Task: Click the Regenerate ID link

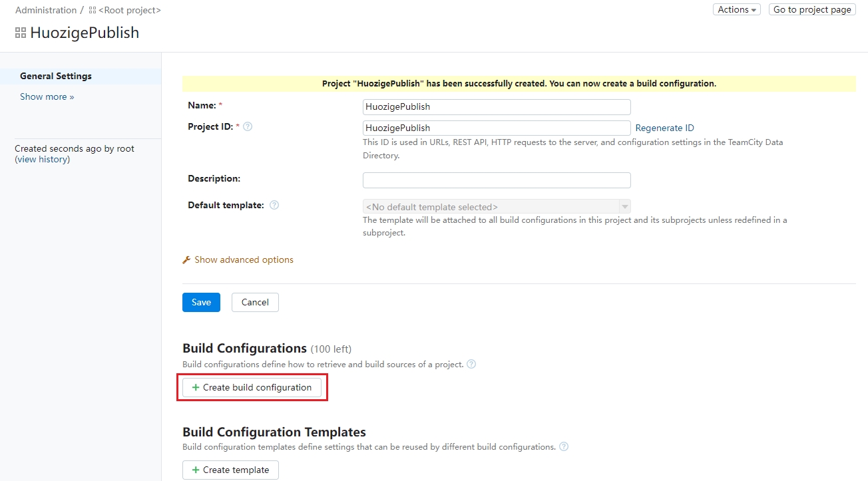Action: pos(664,128)
